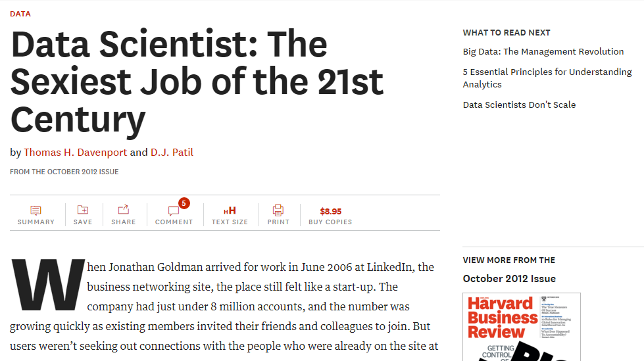
Task: Go to the DATA topic category
Action: pyautogui.click(x=20, y=14)
